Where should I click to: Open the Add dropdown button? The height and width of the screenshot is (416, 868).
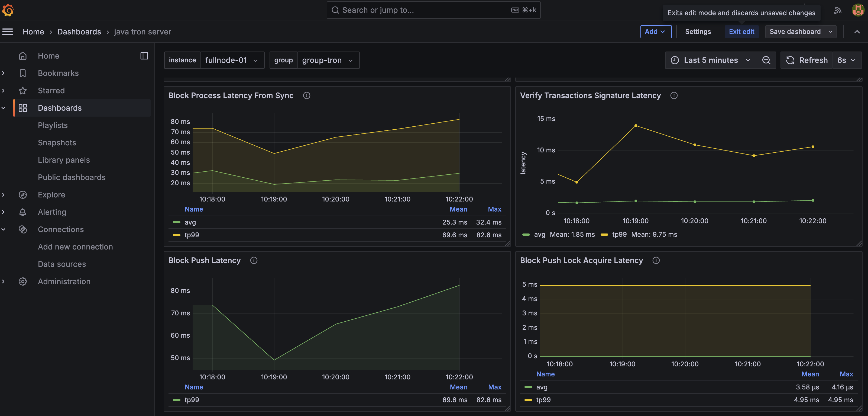tap(656, 32)
